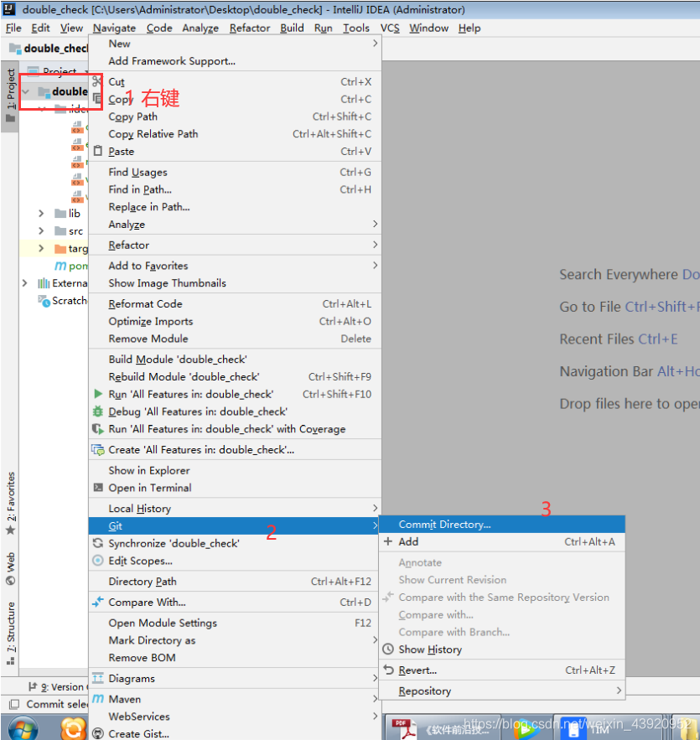Viewport: 700px width, 740px height.
Task: Choose Open Module Settings entry
Action: click(x=235, y=623)
